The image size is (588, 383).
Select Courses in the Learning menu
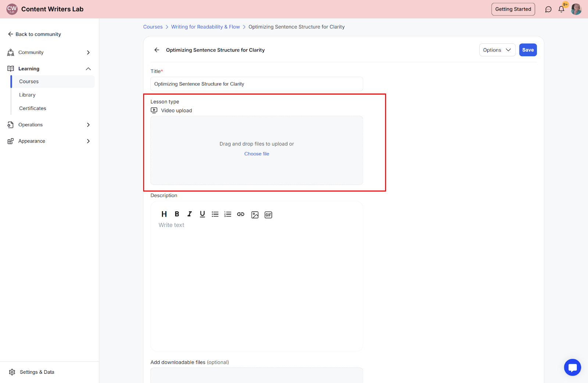click(x=53, y=82)
